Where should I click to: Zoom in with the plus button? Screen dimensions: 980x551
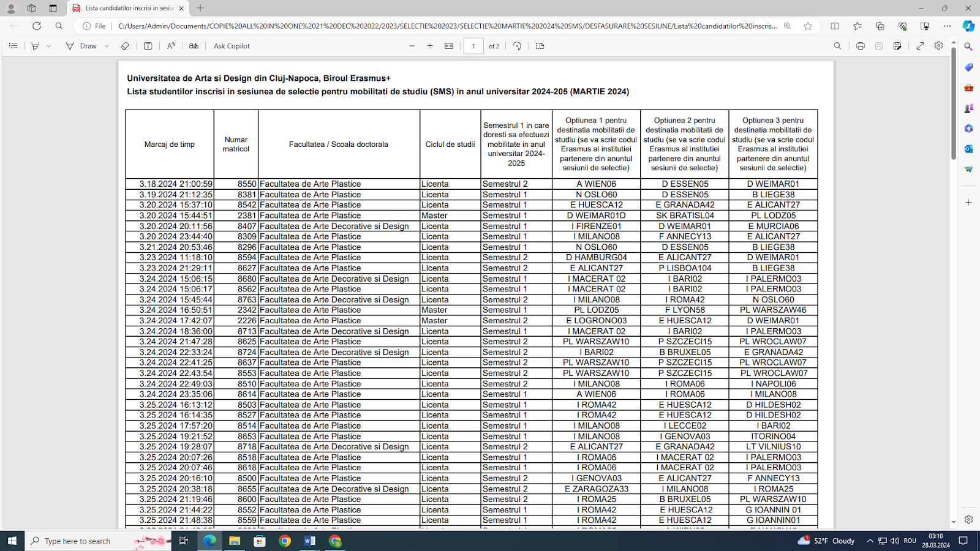(x=430, y=46)
